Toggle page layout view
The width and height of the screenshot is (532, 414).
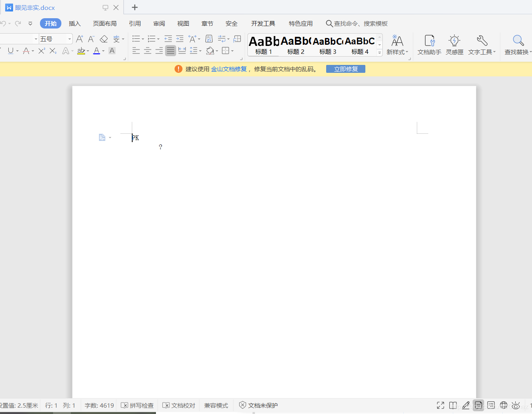[x=478, y=405]
